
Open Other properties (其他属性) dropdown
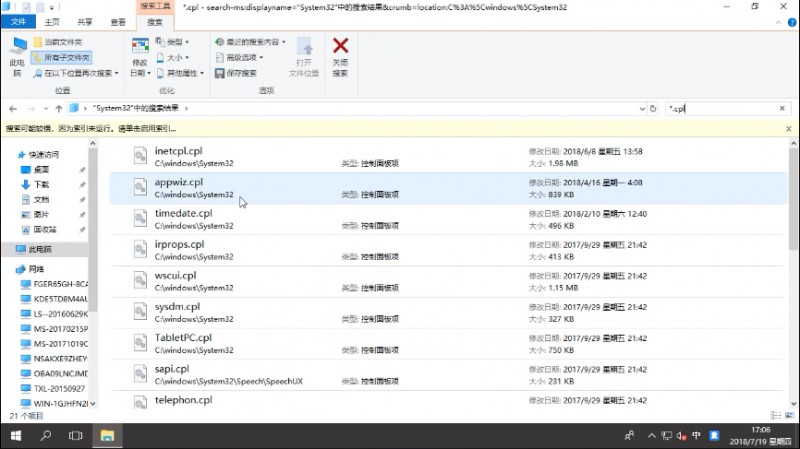(x=180, y=73)
